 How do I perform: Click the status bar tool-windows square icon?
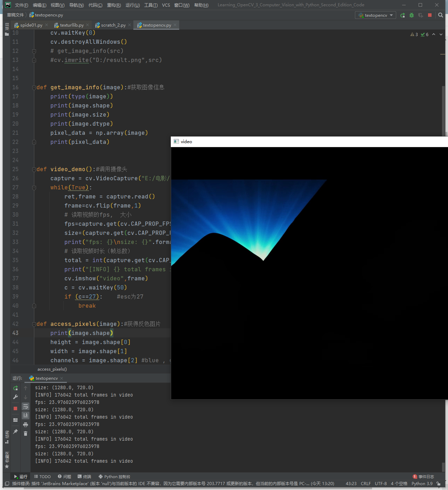pos(7,484)
